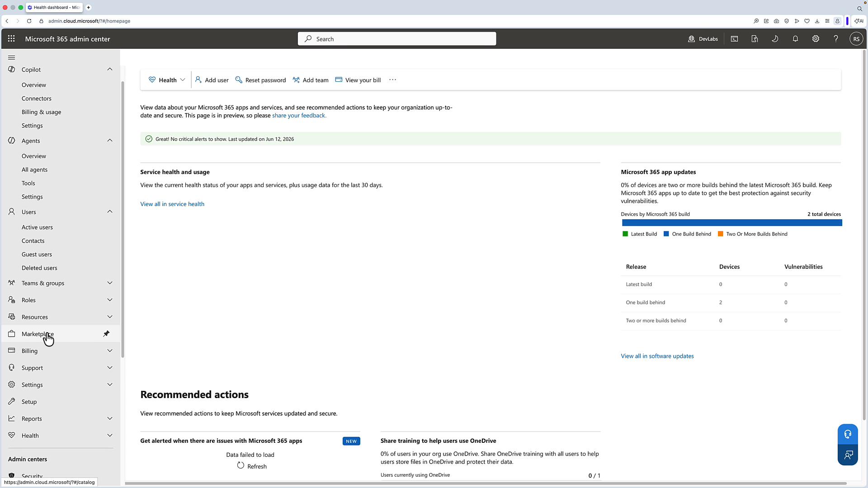
Task: Open help headset floating button
Action: click(x=848, y=434)
